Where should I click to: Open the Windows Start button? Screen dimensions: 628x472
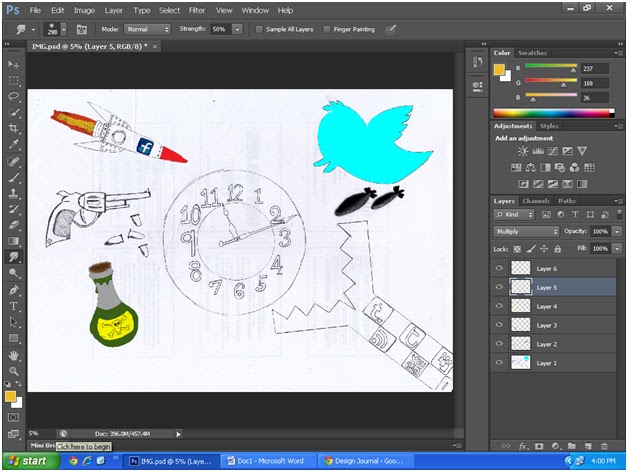point(31,461)
